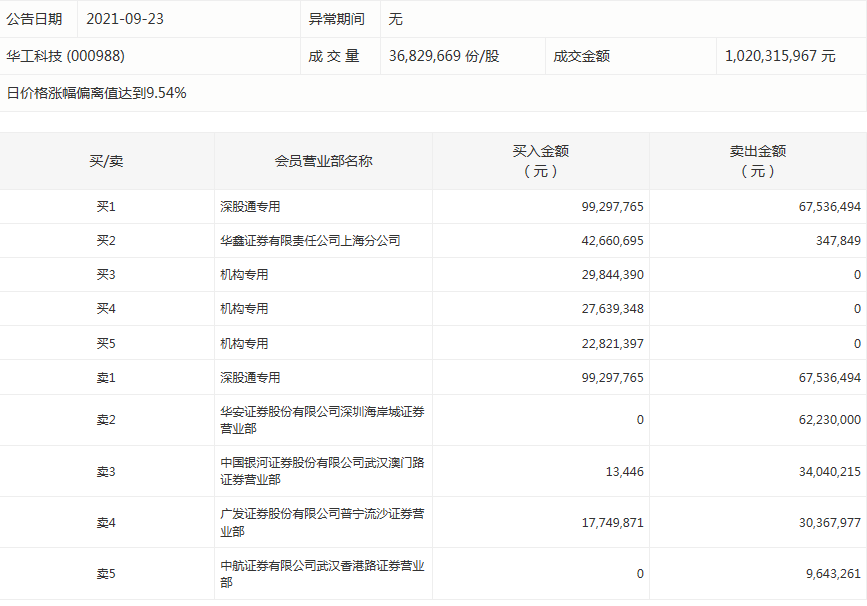
Task: Click buy amount 13,446
Action: pos(625,472)
